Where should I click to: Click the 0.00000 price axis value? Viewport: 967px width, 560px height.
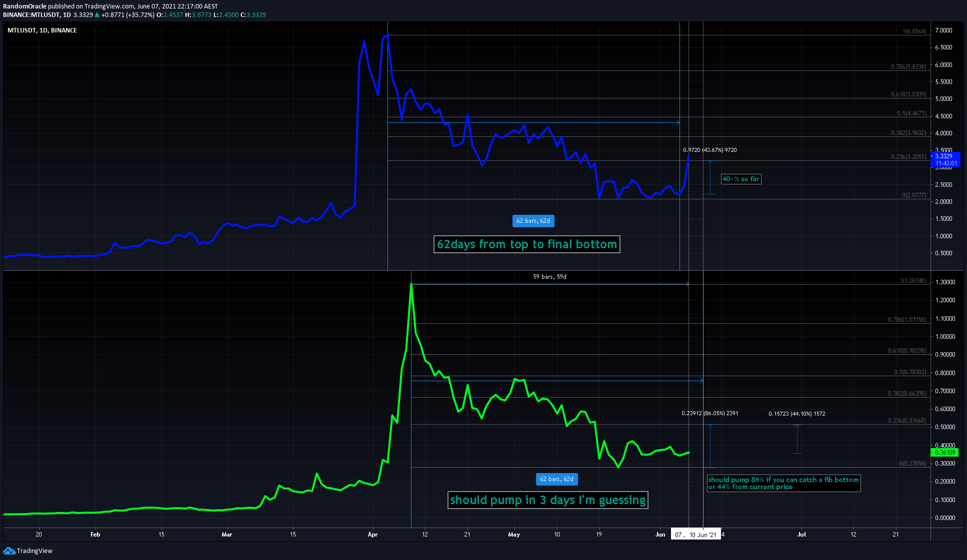[945, 518]
